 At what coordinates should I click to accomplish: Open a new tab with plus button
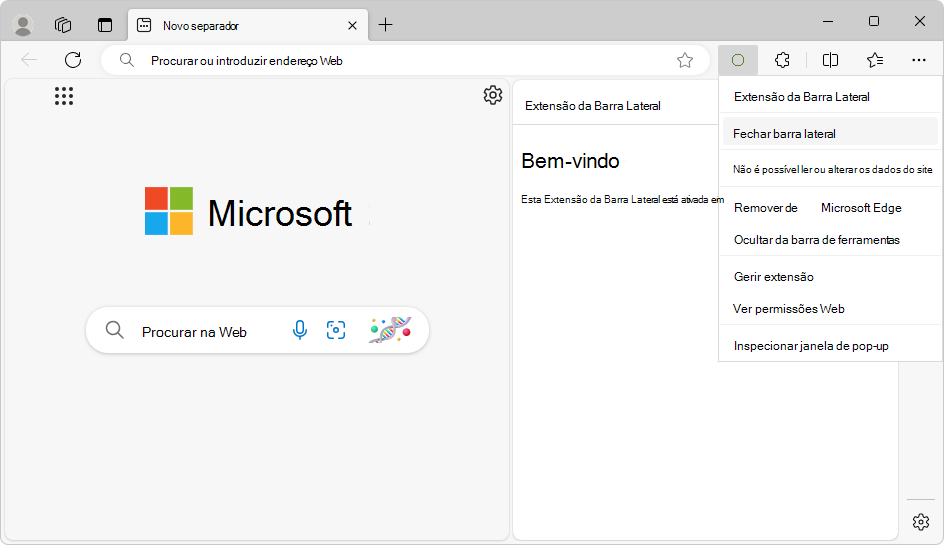(385, 25)
